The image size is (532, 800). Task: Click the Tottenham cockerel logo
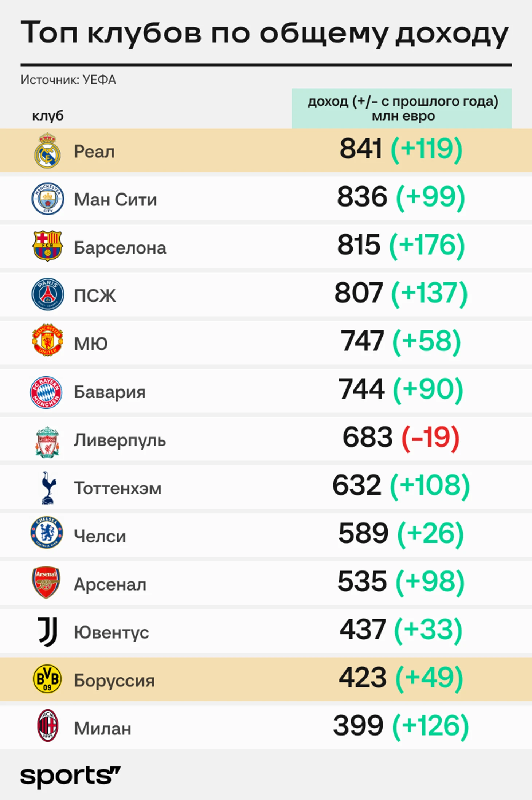coord(48,488)
